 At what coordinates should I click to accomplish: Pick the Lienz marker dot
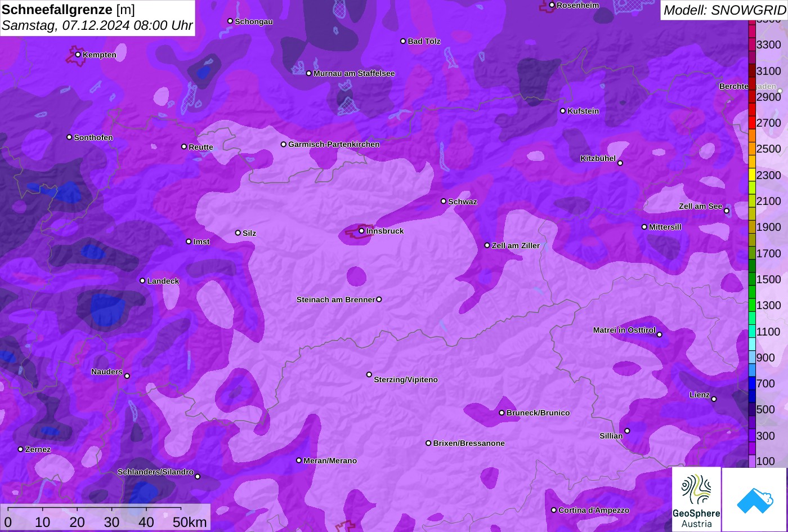click(x=714, y=399)
